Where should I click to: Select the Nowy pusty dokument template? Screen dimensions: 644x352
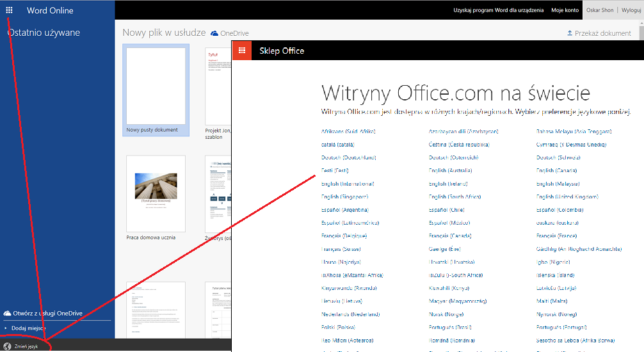point(156,90)
